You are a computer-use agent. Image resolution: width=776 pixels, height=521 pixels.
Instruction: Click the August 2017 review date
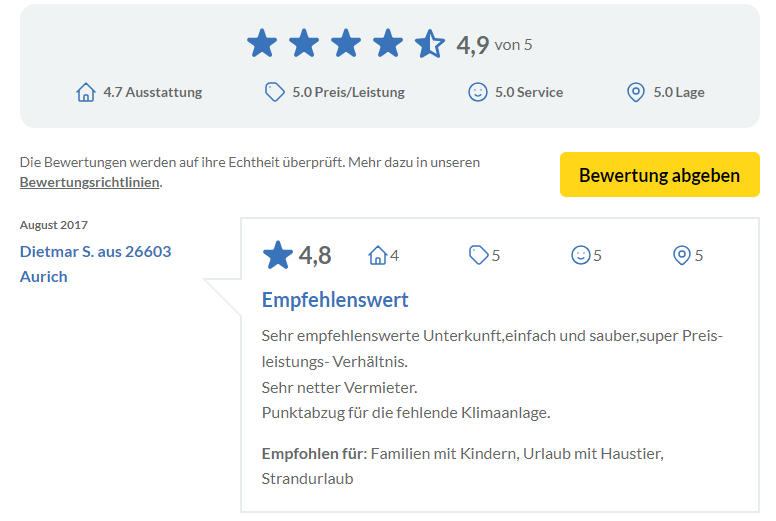click(53, 225)
